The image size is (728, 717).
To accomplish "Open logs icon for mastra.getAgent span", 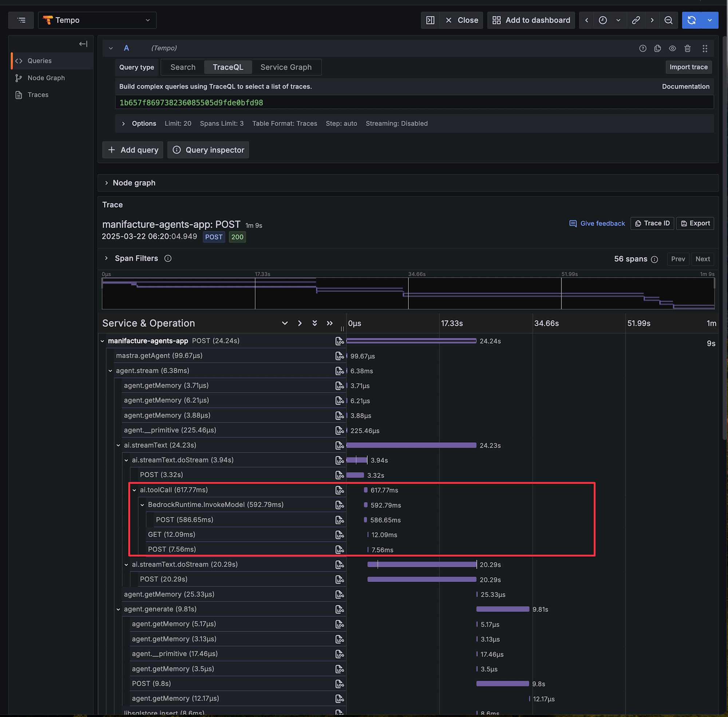I will [x=340, y=356].
